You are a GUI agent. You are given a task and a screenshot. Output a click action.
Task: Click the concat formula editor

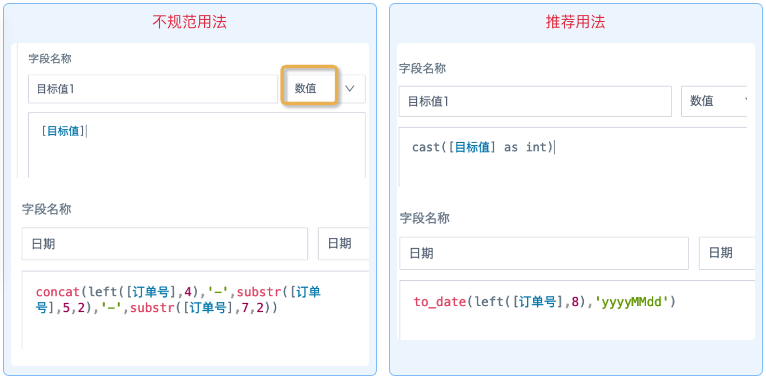pyautogui.click(x=195, y=310)
